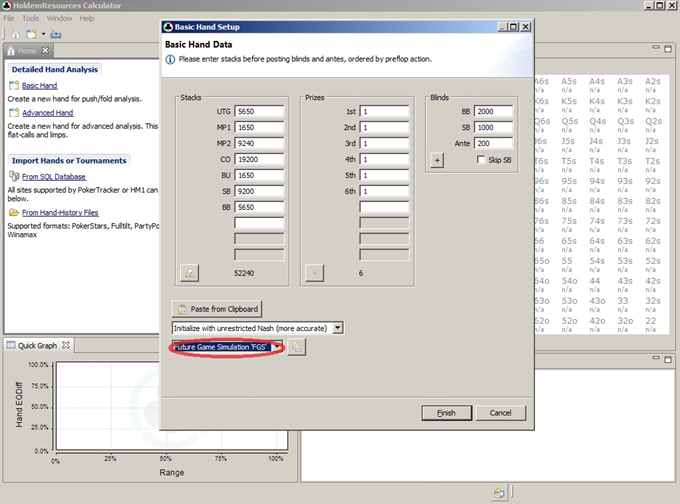Screen dimensions: 680x504
Task: Click the MP1 stack field
Action: coord(259,128)
